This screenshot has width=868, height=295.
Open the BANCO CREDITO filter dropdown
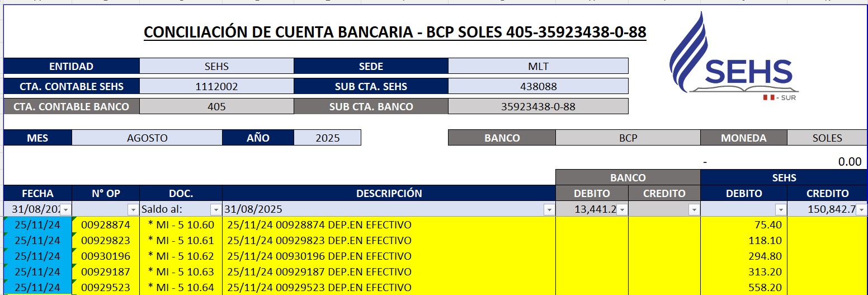694,209
